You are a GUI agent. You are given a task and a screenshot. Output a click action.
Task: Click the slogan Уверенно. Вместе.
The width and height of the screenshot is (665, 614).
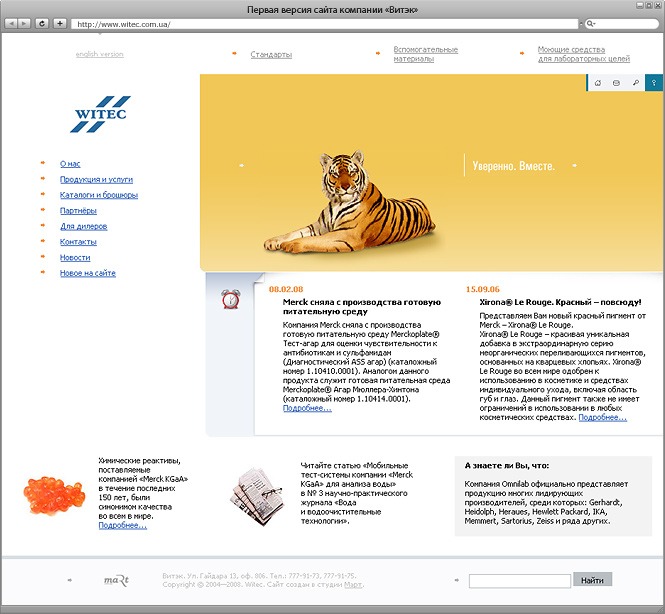(x=514, y=166)
